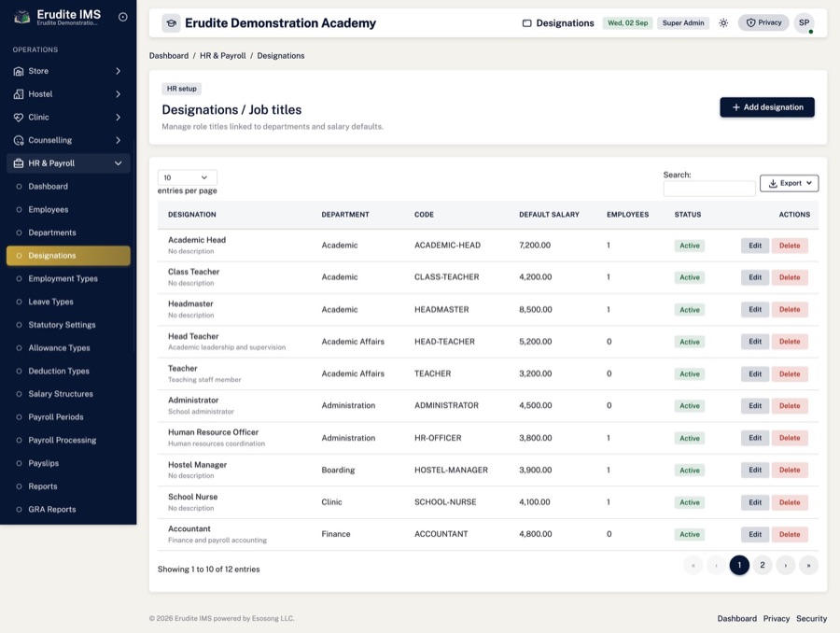Screen dimensions: 840x633
Task: Go to pagination page 2
Action: (763, 565)
